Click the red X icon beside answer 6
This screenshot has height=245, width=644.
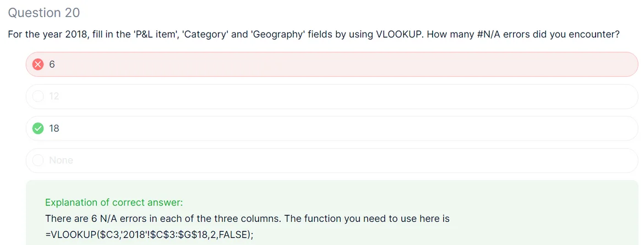(x=38, y=64)
